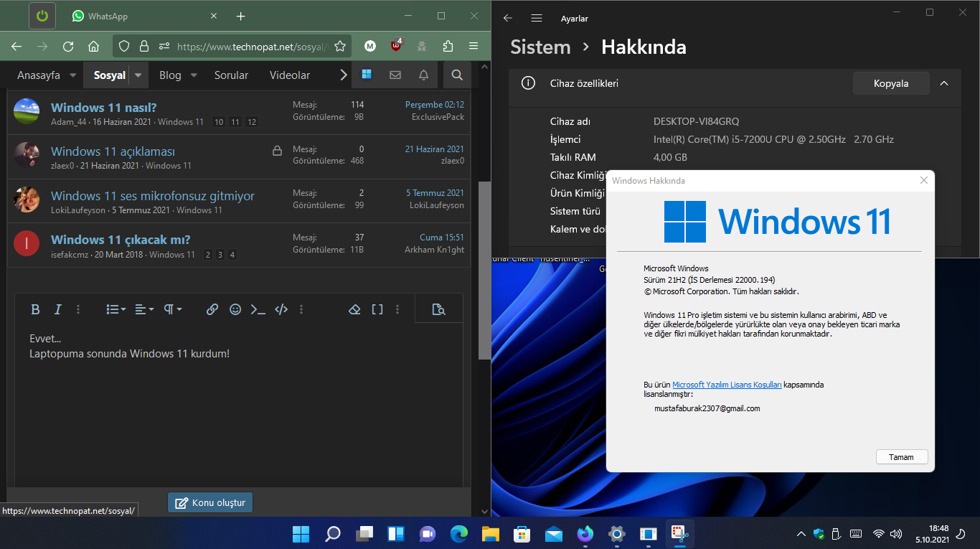980x549 pixels.
Task: Toggle BB code mode with the brackets icon
Action: [377, 309]
